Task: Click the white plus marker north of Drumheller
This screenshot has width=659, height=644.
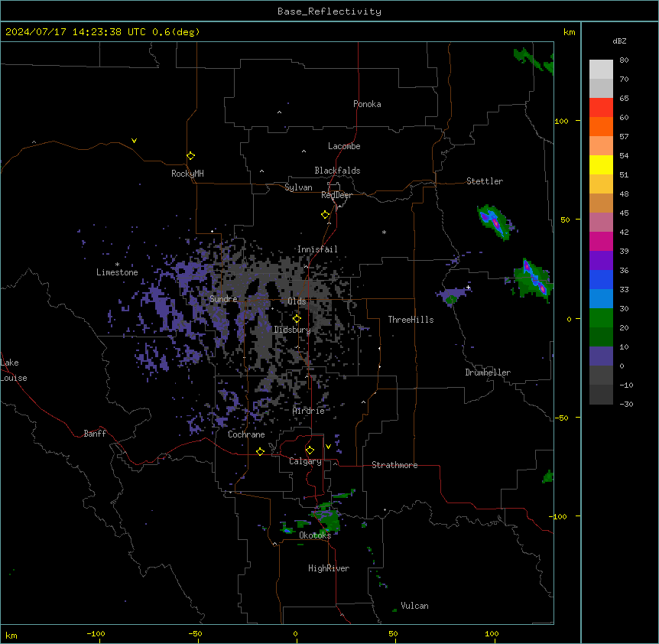Action: [468, 288]
